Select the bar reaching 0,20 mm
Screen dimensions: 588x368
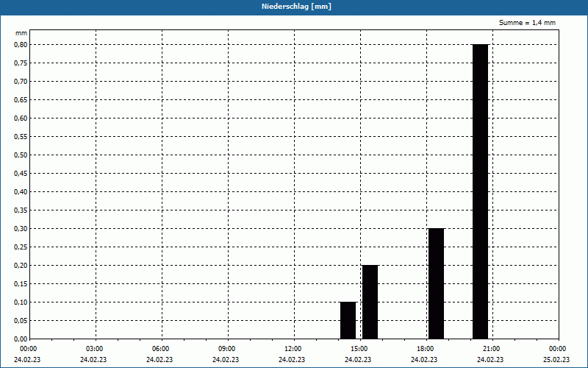[x=370, y=302]
